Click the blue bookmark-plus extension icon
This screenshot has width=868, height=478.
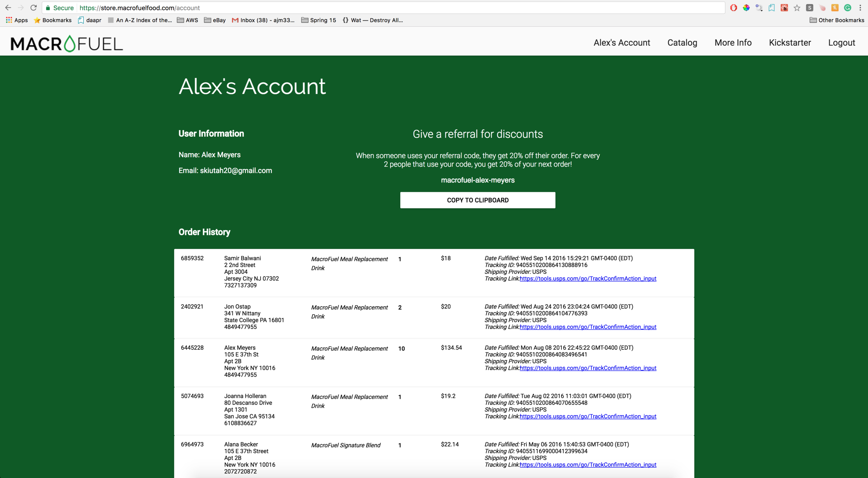771,8
